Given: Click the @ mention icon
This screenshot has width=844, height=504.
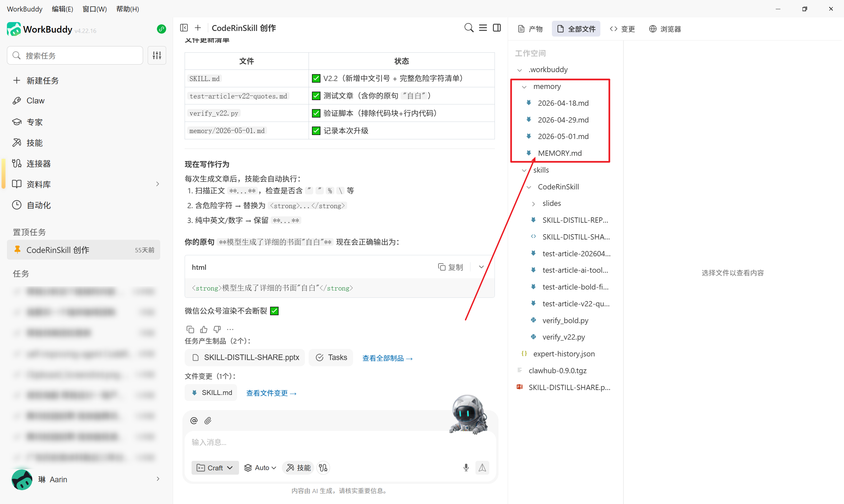Looking at the screenshot, I should 194,420.
